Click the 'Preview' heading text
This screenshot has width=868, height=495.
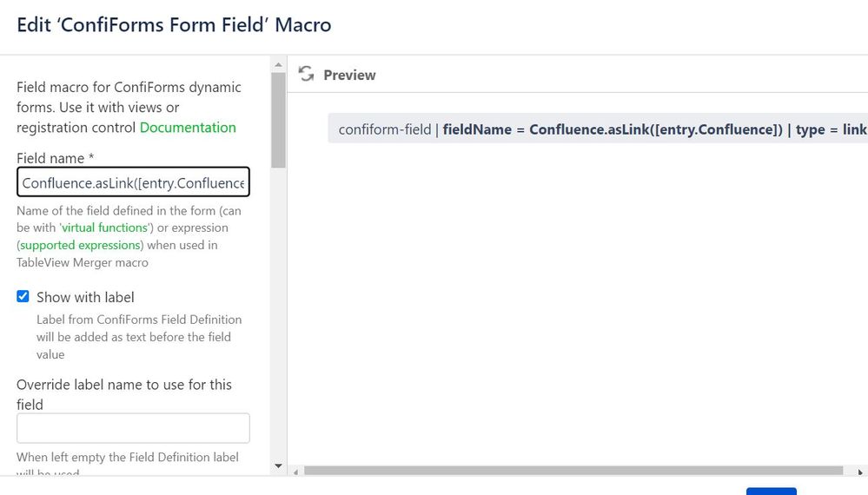349,76
